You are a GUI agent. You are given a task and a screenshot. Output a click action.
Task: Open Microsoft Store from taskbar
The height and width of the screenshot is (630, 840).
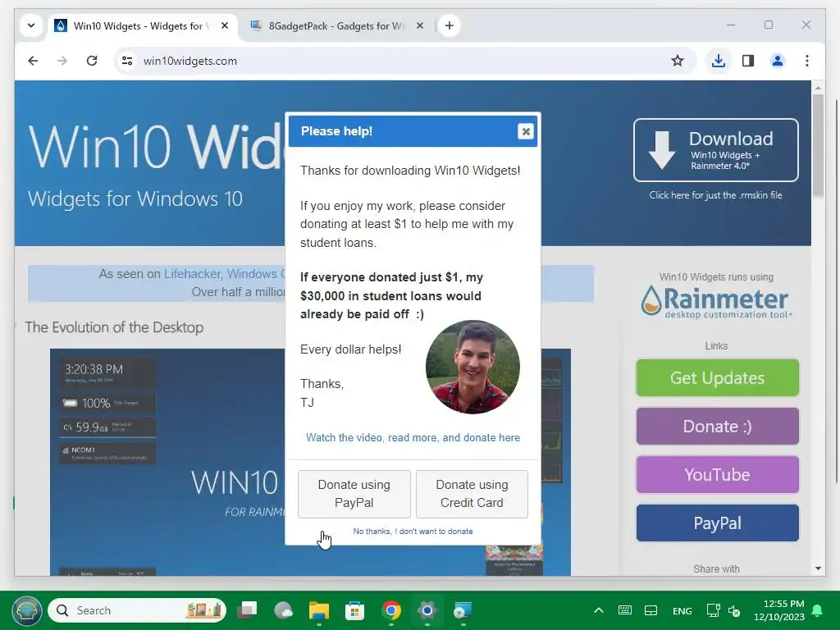pyautogui.click(x=354, y=610)
